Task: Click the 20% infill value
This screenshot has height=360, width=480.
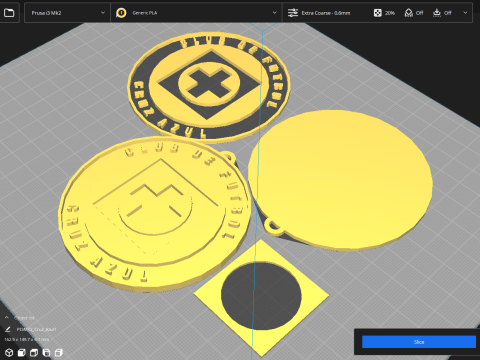Action: point(390,13)
